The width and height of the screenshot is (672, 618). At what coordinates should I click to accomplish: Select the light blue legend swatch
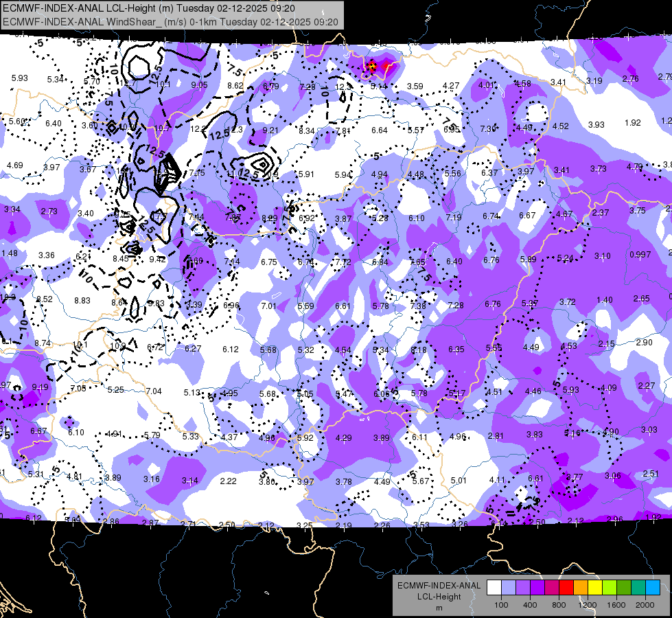pos(509,588)
